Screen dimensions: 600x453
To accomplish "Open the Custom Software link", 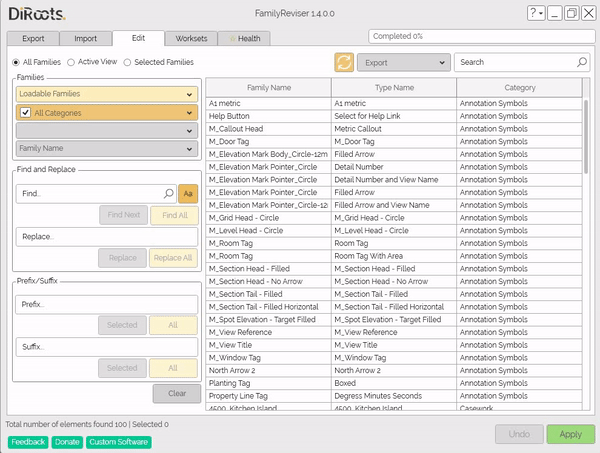I will point(118,441).
